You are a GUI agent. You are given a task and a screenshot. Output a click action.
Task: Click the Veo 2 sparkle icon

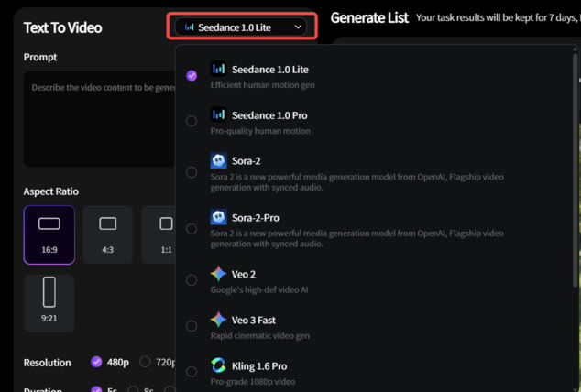[x=218, y=274]
